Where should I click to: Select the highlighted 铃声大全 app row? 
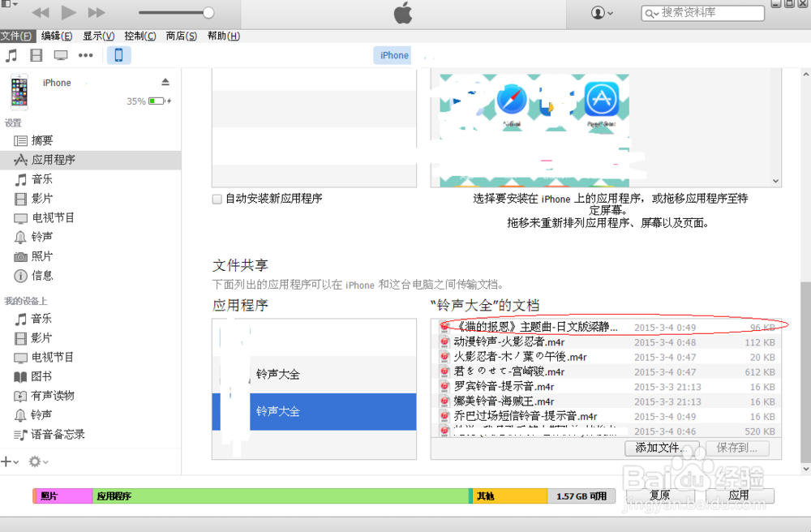(x=314, y=411)
